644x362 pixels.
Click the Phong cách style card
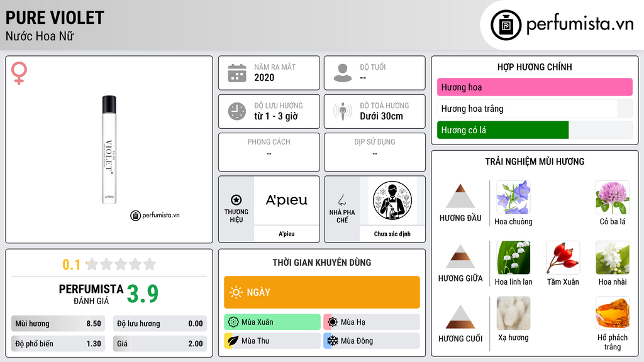coord(269,152)
